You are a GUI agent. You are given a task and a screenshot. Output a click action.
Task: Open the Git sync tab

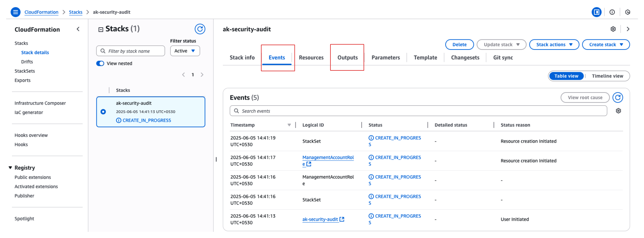coord(503,58)
